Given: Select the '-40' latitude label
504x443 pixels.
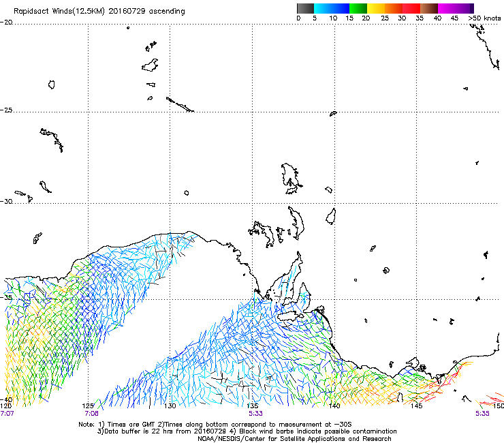Looking at the screenshot, I should [6, 399].
